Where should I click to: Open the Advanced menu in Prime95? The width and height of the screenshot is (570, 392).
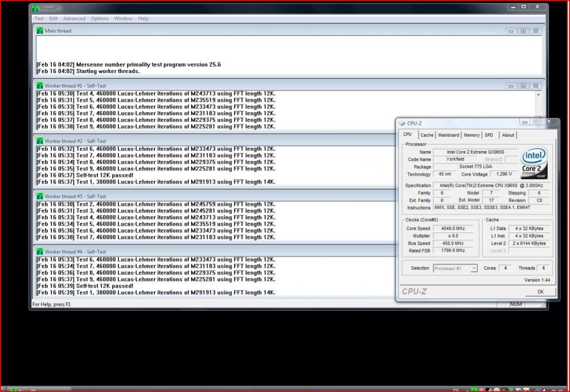pos(74,18)
